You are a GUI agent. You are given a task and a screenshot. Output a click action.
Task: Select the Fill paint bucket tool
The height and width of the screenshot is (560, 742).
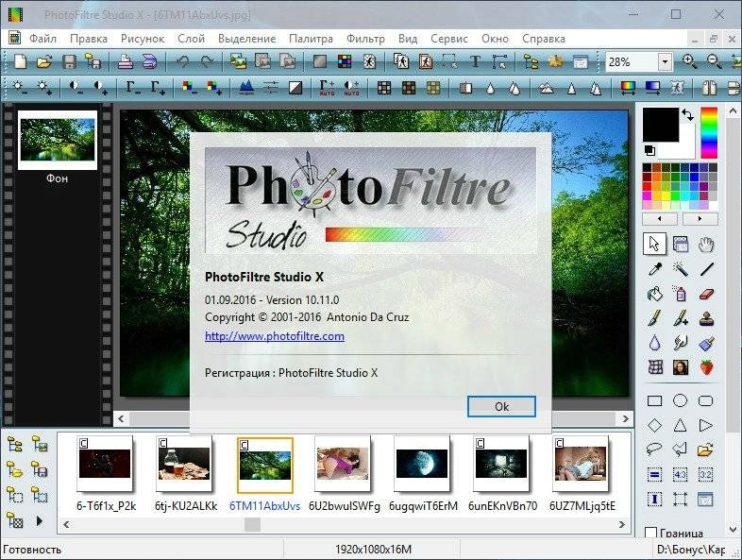pyautogui.click(x=655, y=294)
